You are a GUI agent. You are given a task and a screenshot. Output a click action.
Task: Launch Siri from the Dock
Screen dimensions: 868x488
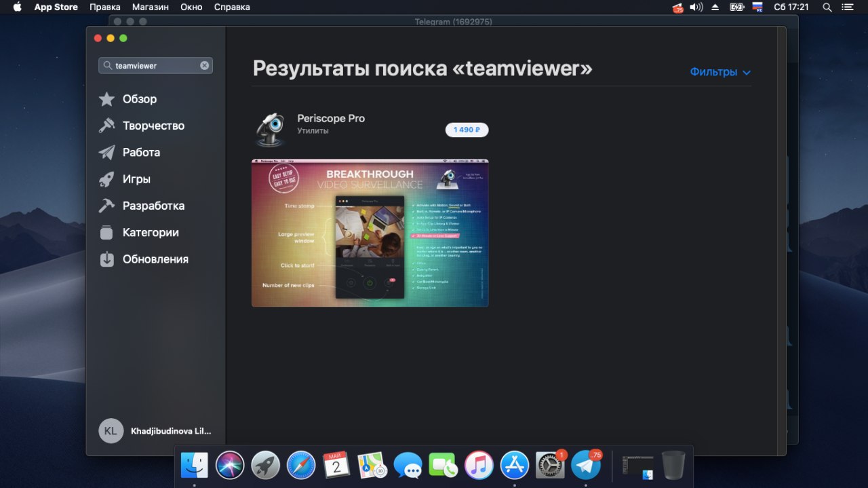pos(230,466)
